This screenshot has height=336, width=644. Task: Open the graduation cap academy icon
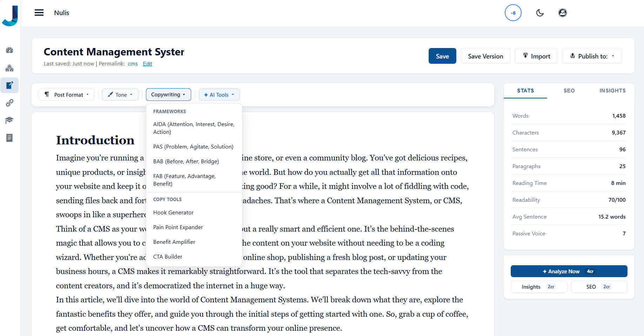point(9,120)
